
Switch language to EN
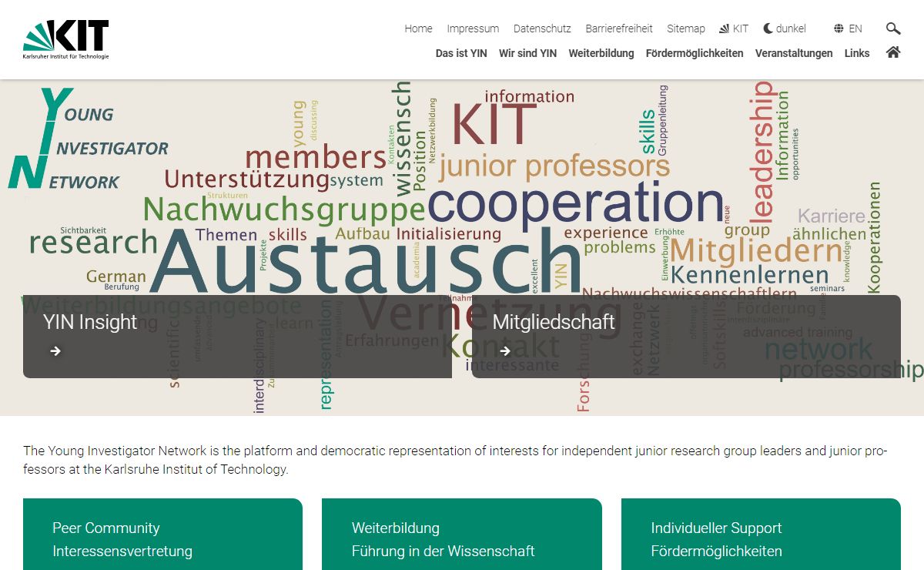tap(848, 28)
